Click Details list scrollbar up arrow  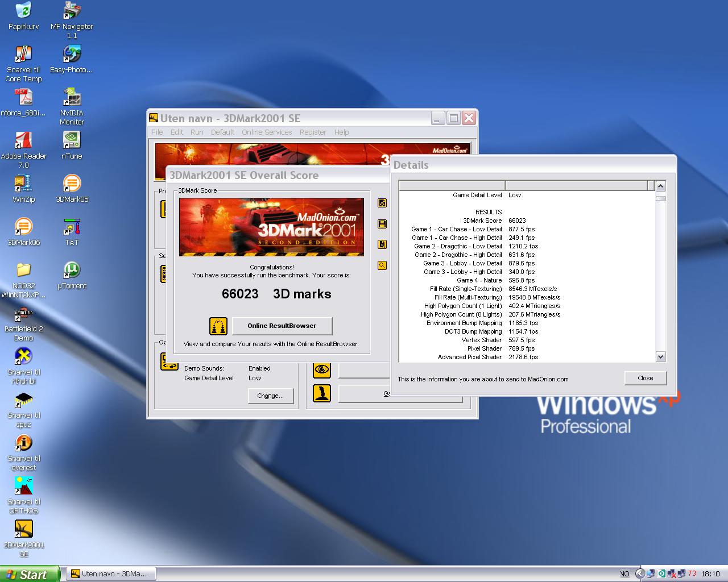(660, 186)
